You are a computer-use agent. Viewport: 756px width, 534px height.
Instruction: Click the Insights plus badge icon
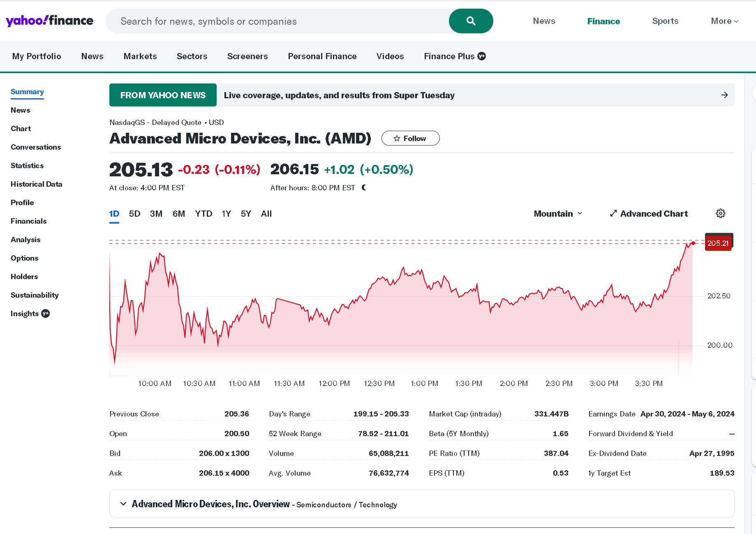[x=46, y=314]
